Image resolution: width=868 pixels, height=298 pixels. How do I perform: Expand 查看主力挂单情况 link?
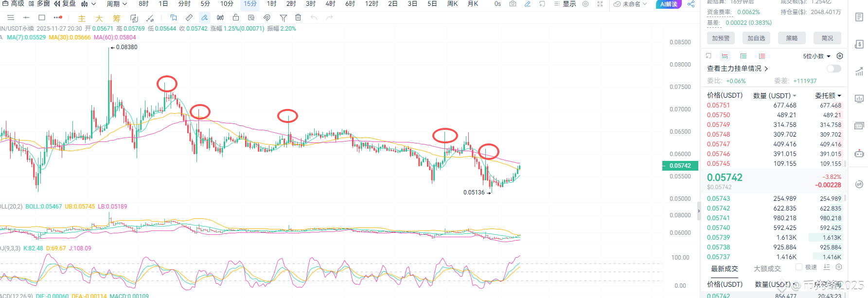(737, 69)
